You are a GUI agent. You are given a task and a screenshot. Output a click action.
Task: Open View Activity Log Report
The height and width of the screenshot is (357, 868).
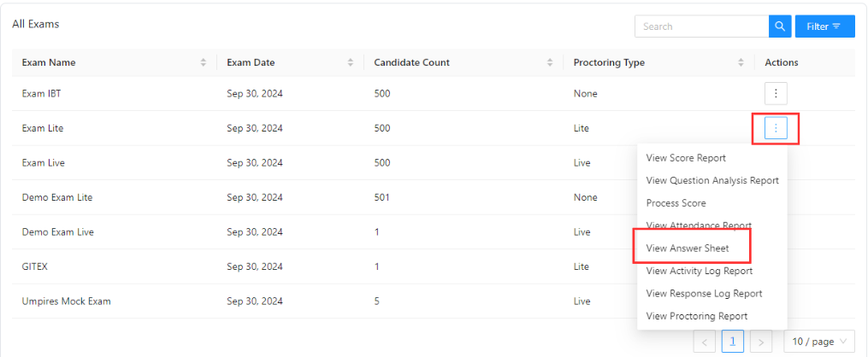[x=700, y=271]
